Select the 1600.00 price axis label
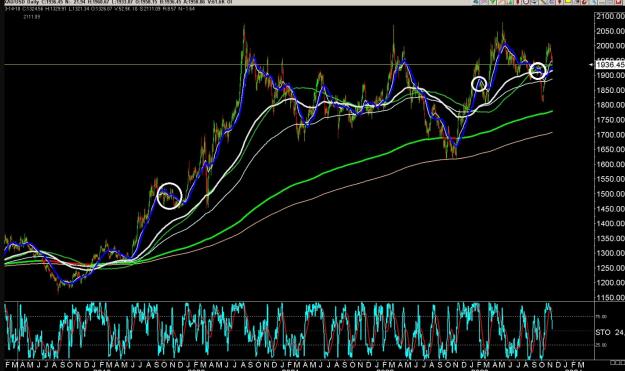Screen dimensions: 625x371 (x=611, y=164)
